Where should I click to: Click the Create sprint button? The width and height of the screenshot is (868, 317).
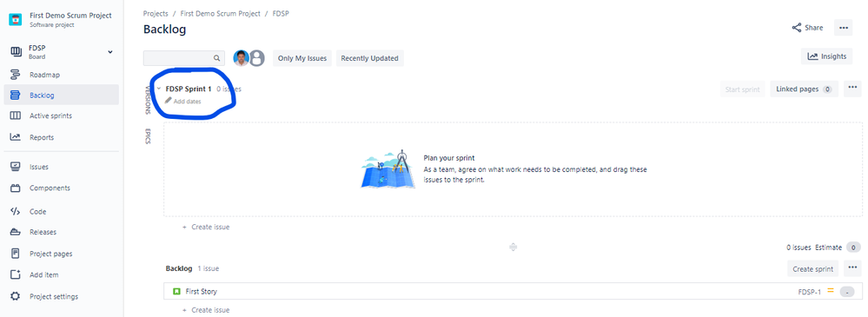(812, 269)
